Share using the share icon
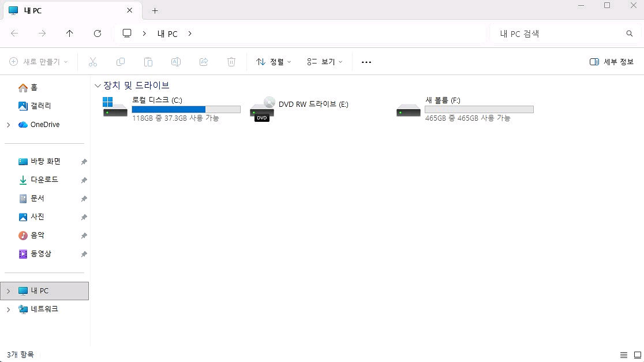This screenshot has height=362, width=644. coord(204,62)
